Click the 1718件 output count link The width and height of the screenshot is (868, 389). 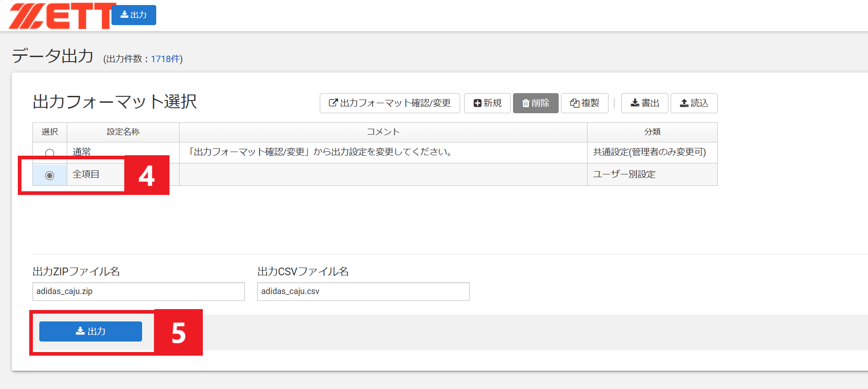pos(166,59)
